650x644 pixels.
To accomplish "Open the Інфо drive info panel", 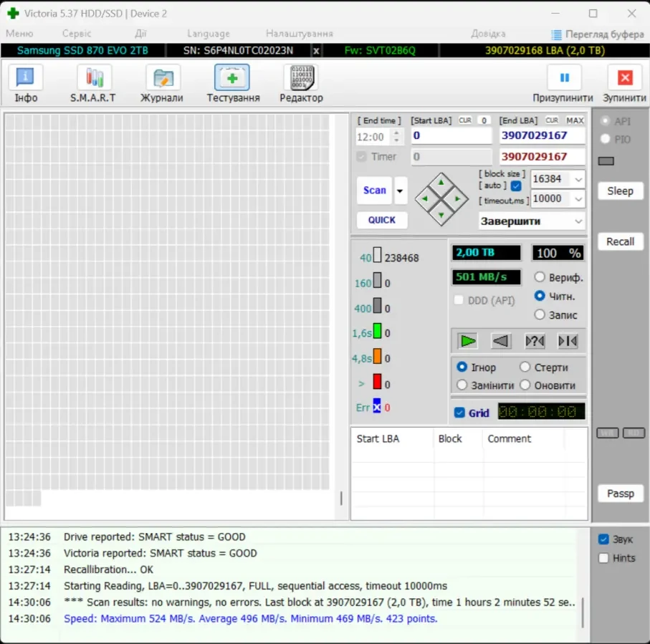I will tap(26, 83).
